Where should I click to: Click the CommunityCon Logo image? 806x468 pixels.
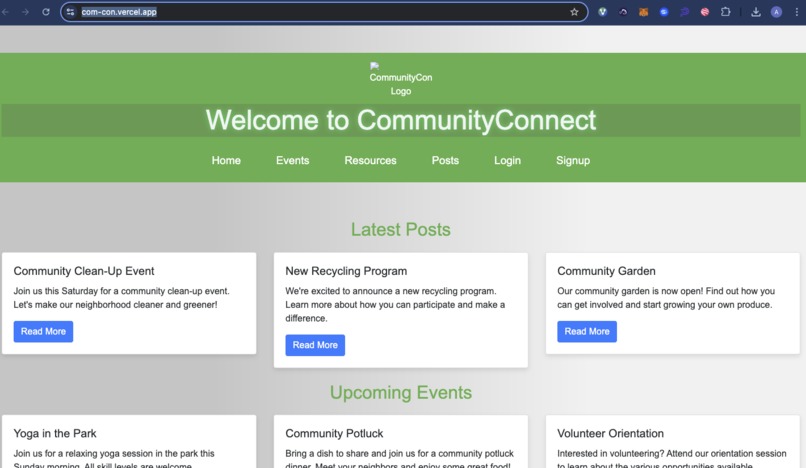[400, 79]
